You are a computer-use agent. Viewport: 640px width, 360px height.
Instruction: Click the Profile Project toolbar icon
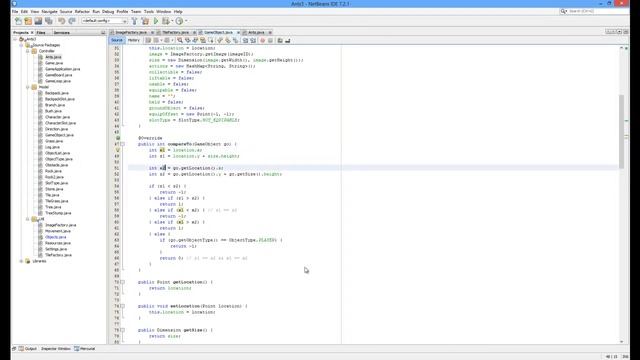(x=179, y=21)
